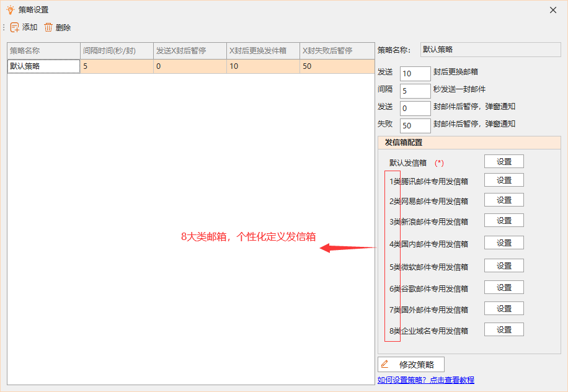Open 设置 for 5类微软邮件专用发信箱
Screen dimensions: 568x392
(x=504, y=265)
